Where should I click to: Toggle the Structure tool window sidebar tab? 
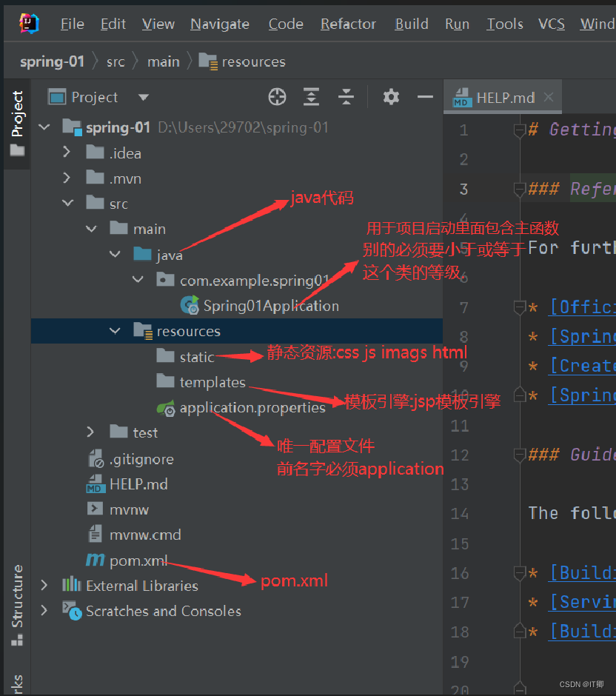point(17,605)
